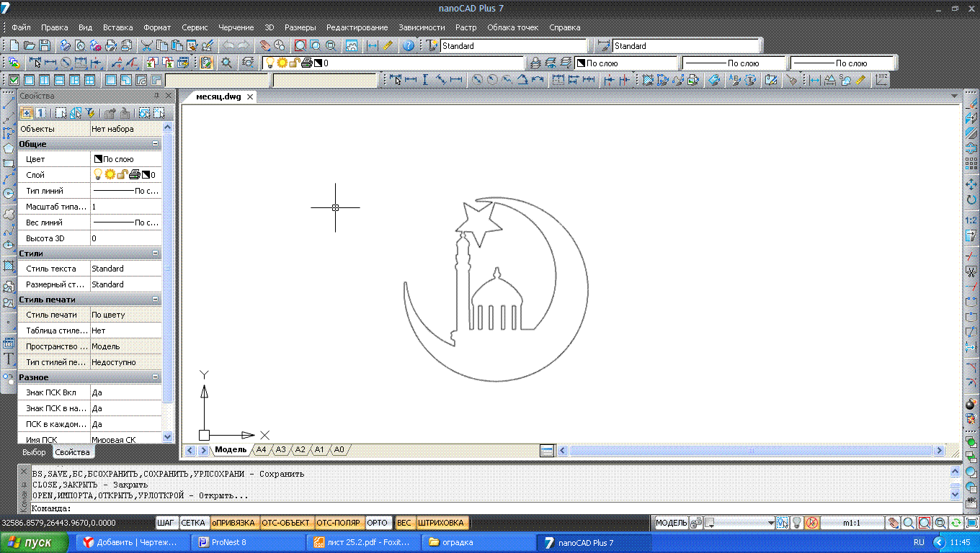Save the drawing with the floppy disk icon
The width and height of the screenshot is (980, 553).
point(45,45)
